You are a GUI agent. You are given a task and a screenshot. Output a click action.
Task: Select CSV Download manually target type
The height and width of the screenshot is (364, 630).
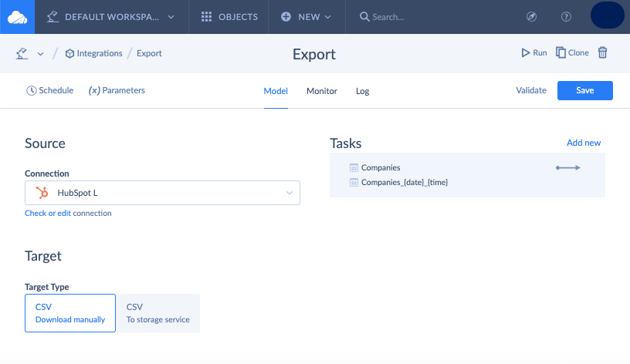[x=70, y=313]
